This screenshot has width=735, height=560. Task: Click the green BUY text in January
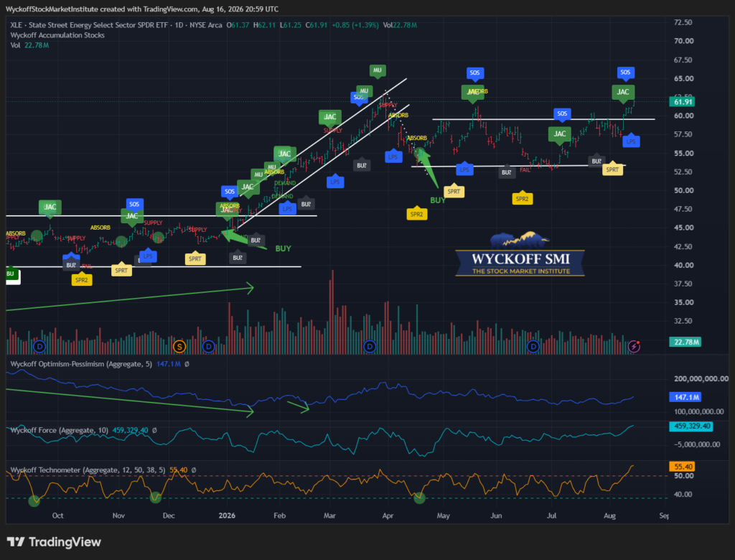[283, 248]
